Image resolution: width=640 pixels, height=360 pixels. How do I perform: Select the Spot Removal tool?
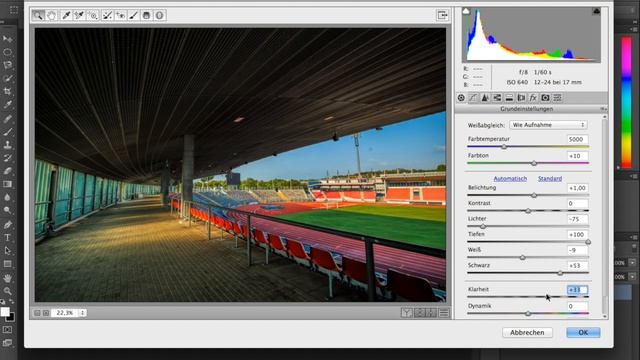click(107, 16)
